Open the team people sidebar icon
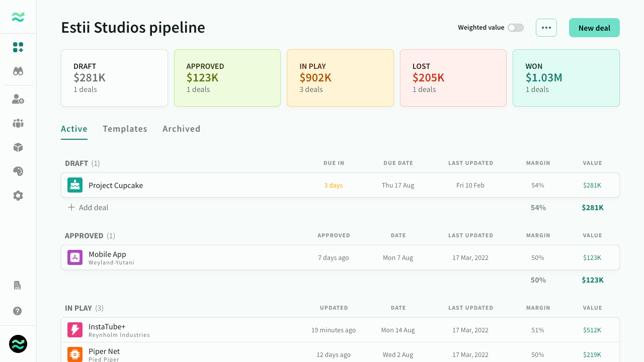The width and height of the screenshot is (644, 362). click(x=18, y=123)
